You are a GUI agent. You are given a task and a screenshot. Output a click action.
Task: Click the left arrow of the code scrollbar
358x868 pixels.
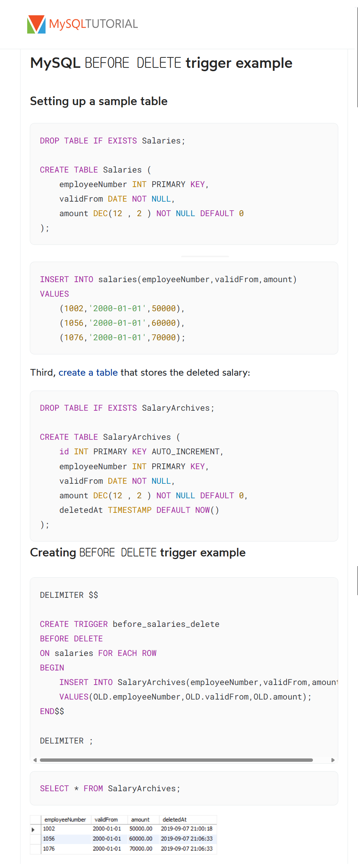35,760
